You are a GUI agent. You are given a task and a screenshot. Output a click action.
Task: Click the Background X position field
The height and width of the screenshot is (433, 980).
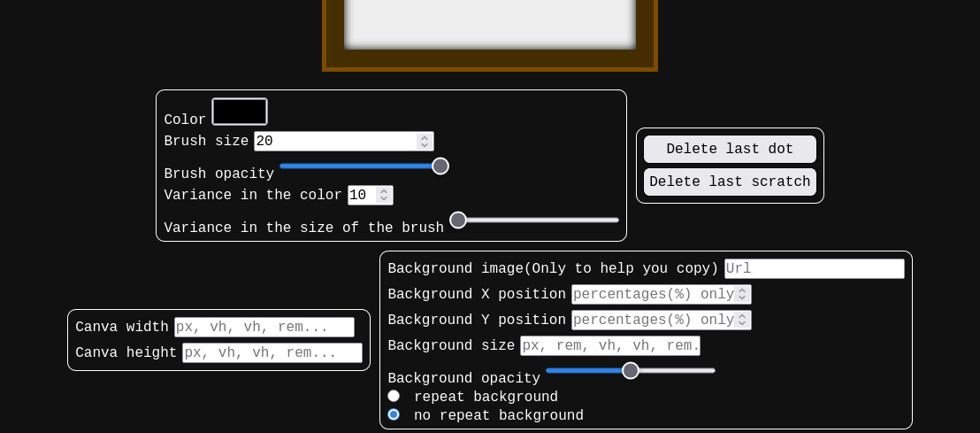click(x=662, y=294)
